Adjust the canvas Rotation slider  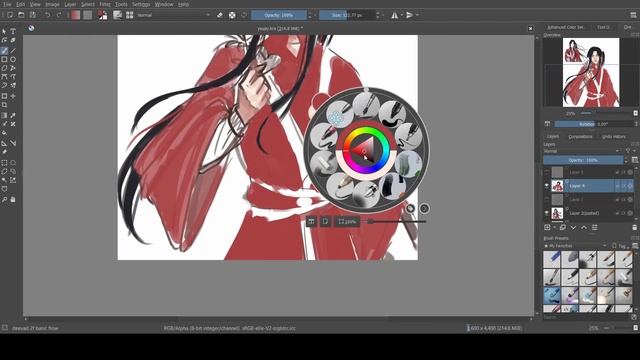[593, 124]
